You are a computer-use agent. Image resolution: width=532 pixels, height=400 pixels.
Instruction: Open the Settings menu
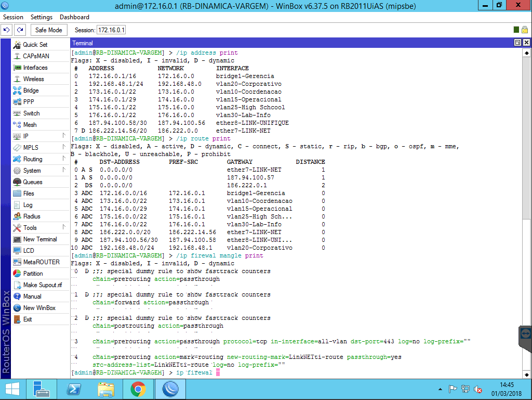42,17
